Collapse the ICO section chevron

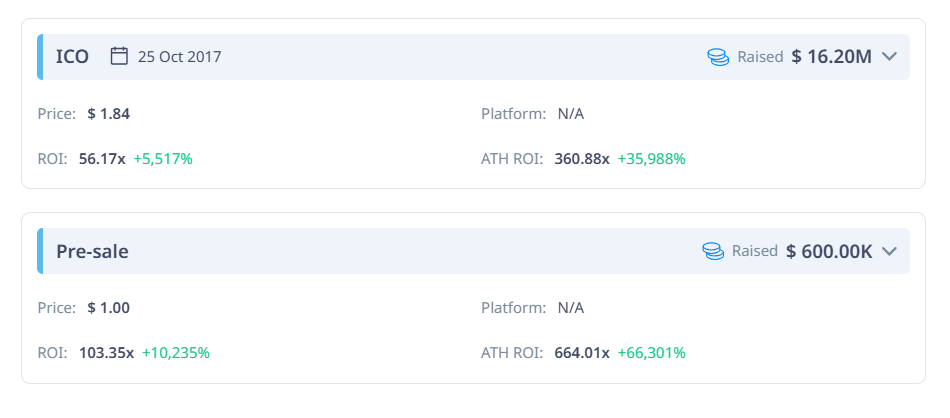[x=890, y=57]
